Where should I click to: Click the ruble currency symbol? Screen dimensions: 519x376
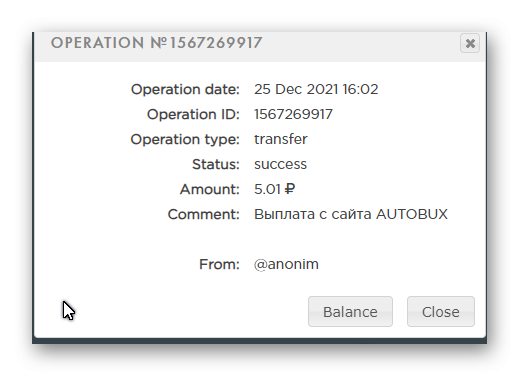tap(290, 189)
